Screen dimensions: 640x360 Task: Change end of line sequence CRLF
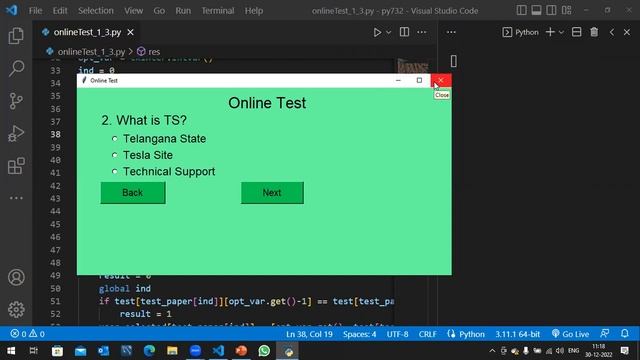pyautogui.click(x=428, y=334)
